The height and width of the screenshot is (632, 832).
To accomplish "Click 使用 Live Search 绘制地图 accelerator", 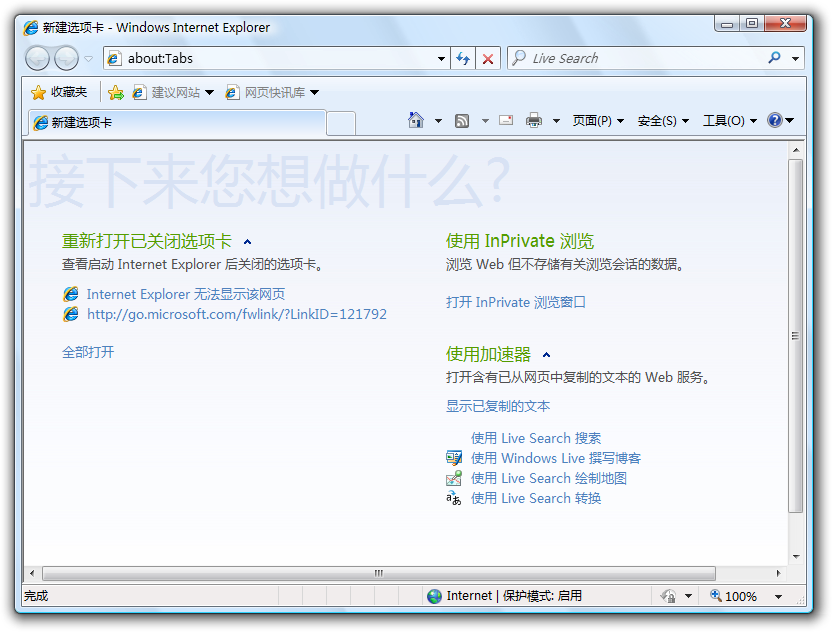I will 549,479.
